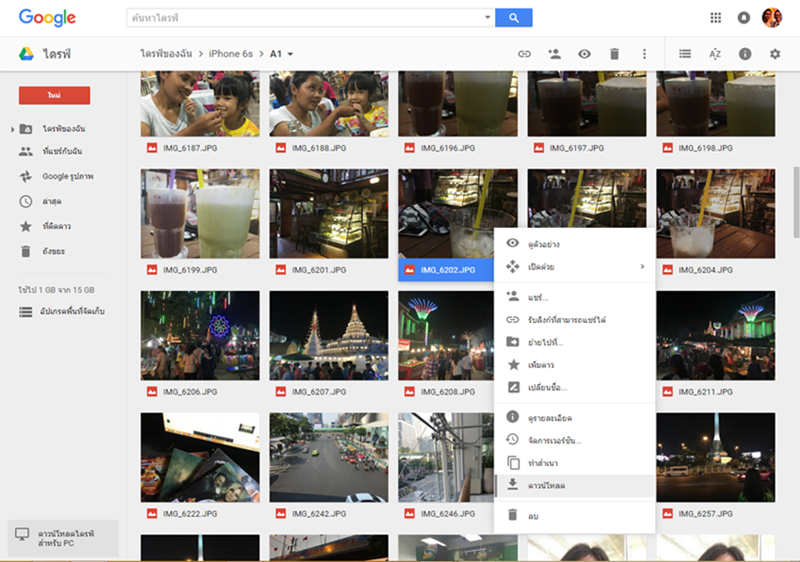Choose Add star in context menu

pyautogui.click(x=574, y=365)
